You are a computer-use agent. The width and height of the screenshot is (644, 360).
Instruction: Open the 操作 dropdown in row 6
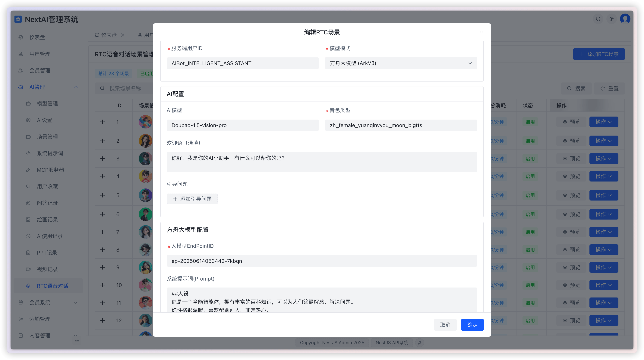(x=604, y=214)
